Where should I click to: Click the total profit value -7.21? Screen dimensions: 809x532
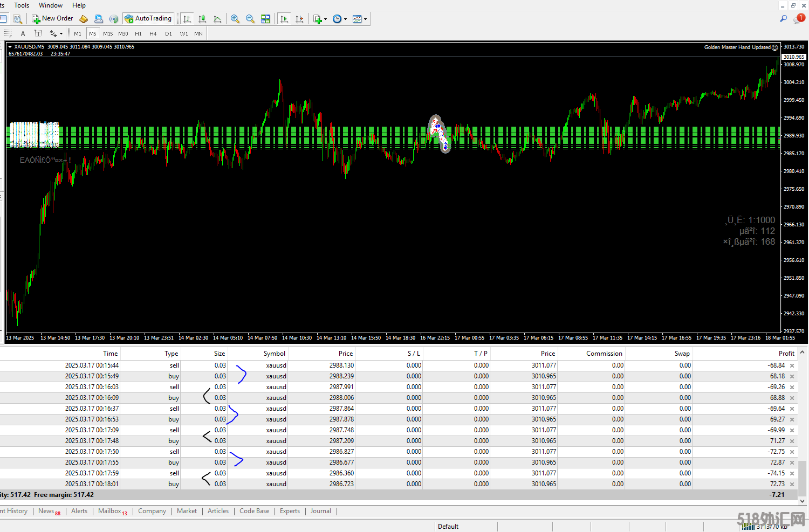coord(777,495)
